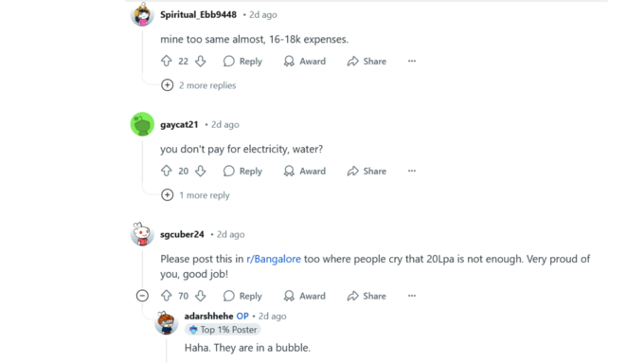Upvote gaycat21's comment about electricity
Image resolution: width=644 pixels, height=363 pixels.
coord(167,171)
